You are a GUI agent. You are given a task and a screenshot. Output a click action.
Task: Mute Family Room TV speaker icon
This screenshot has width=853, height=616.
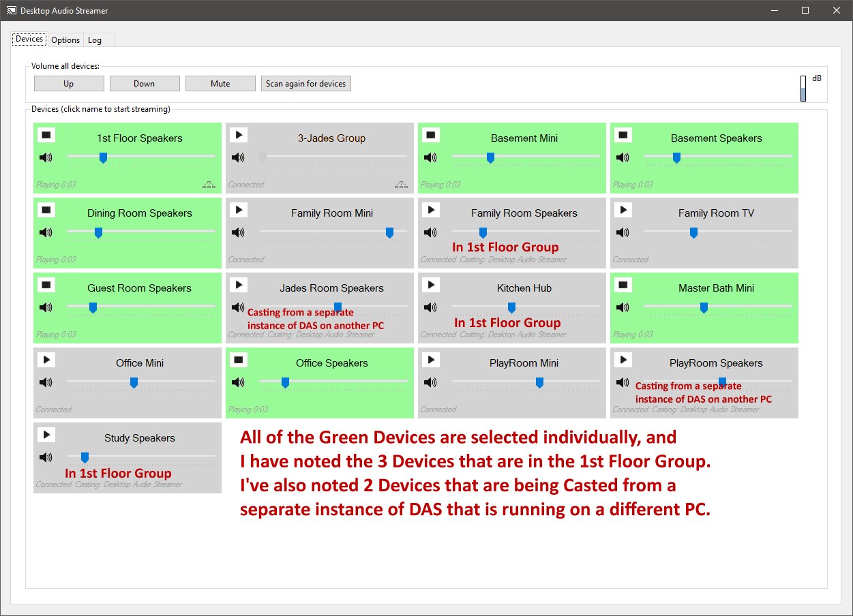tap(623, 232)
